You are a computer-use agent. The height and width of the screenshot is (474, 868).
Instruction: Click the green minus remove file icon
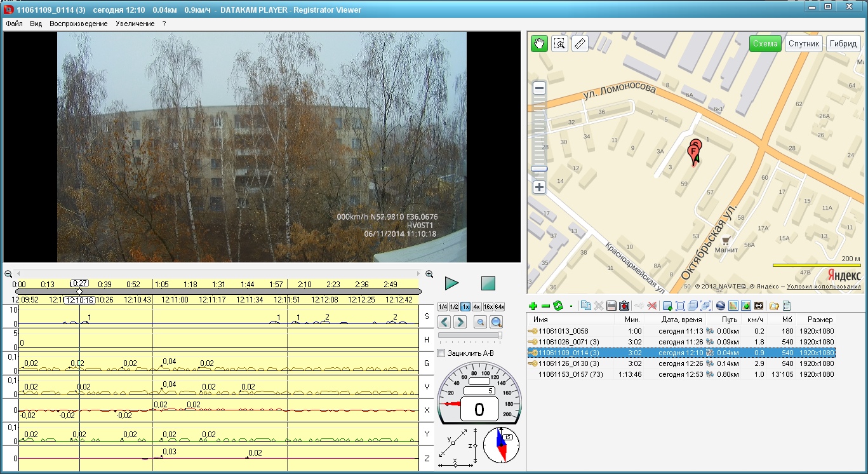[545, 306]
